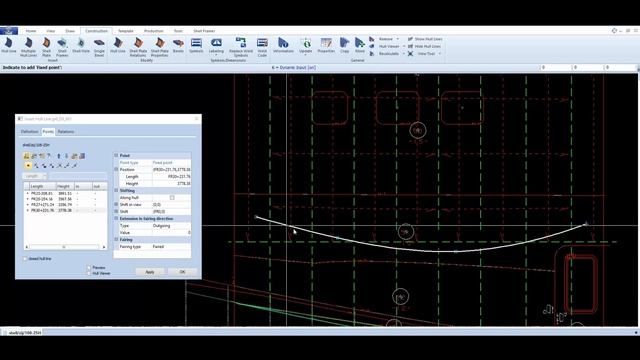
Task: Click the Fairing type value Faired
Action: tap(171, 247)
